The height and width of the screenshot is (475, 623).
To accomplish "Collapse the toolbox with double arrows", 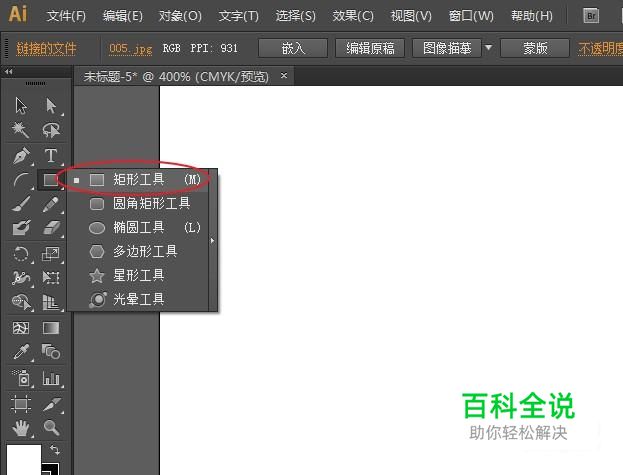I will pos(9,71).
